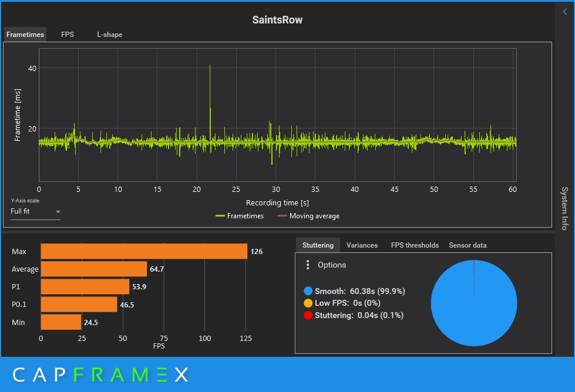575x392 pixels.
Task: Switch to the FPS tab
Action: (x=68, y=35)
